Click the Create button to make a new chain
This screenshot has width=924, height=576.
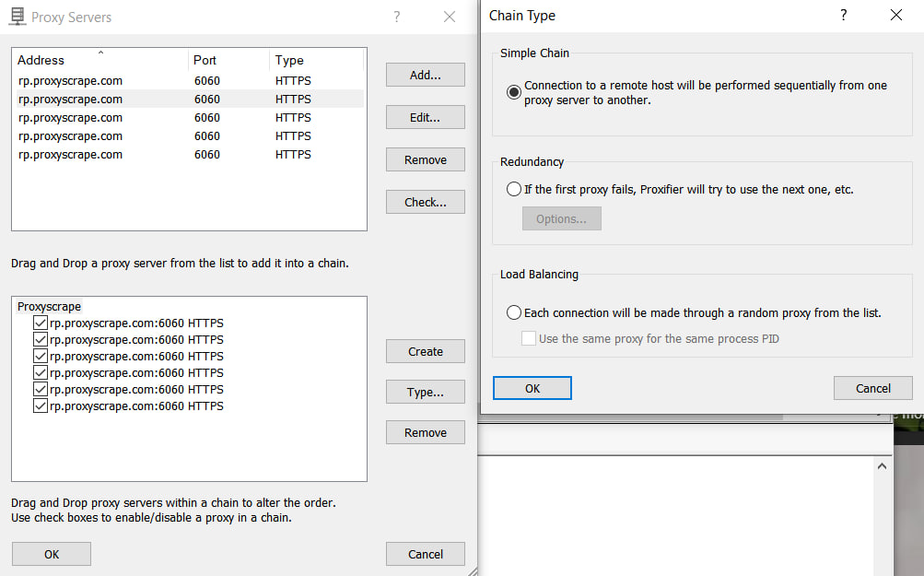[x=425, y=351]
